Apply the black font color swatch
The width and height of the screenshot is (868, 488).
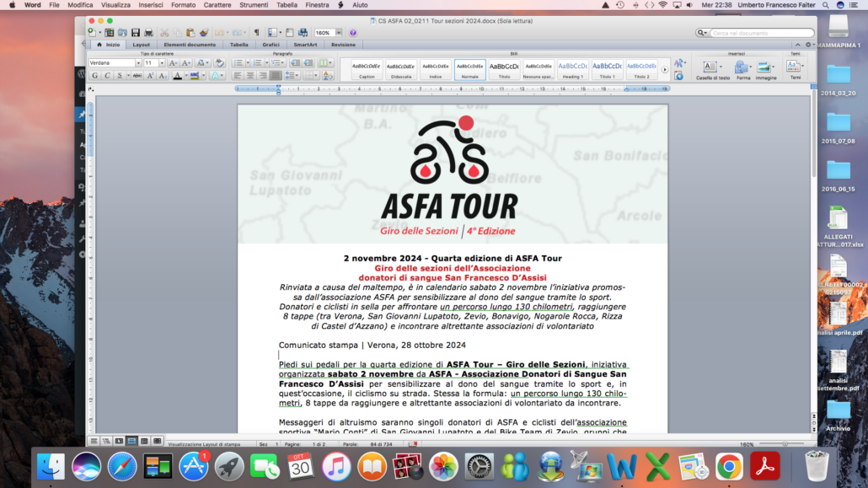[177, 76]
